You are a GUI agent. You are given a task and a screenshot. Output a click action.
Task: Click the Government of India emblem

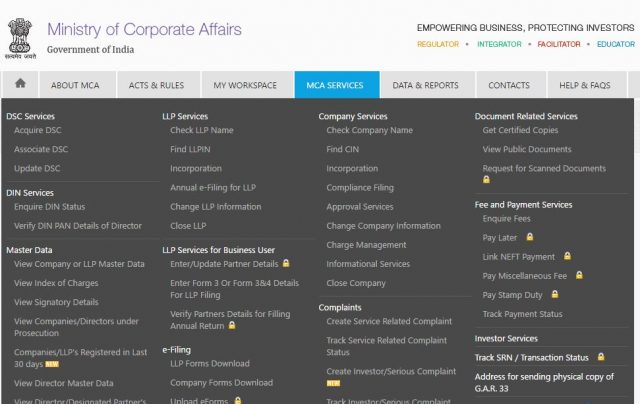point(20,38)
